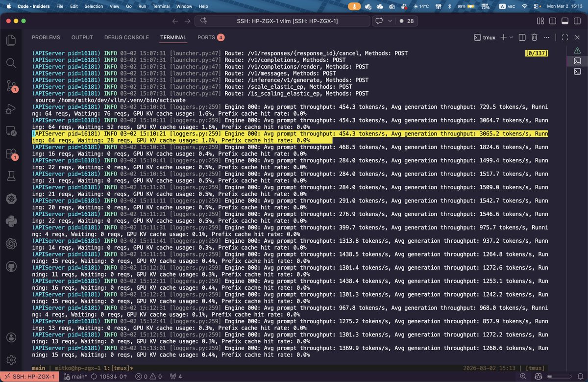This screenshot has width=588, height=382.
Task: Open the Kubernetes view
Action: (x=11, y=198)
